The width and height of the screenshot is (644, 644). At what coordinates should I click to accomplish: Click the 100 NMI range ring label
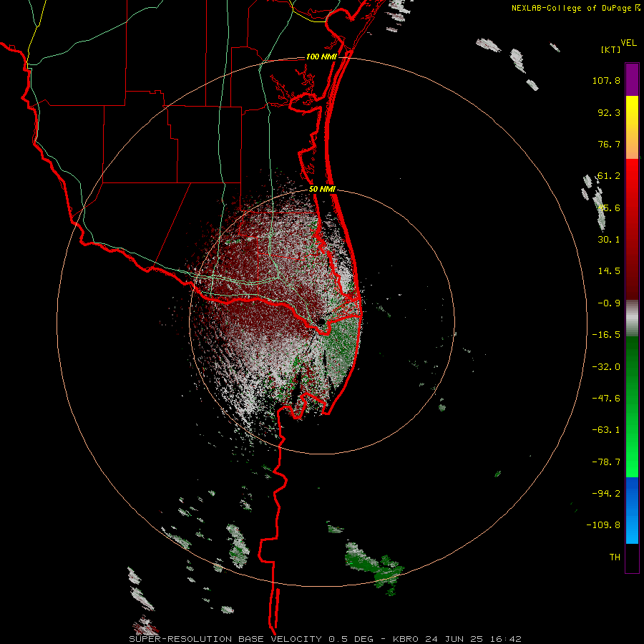(321, 57)
